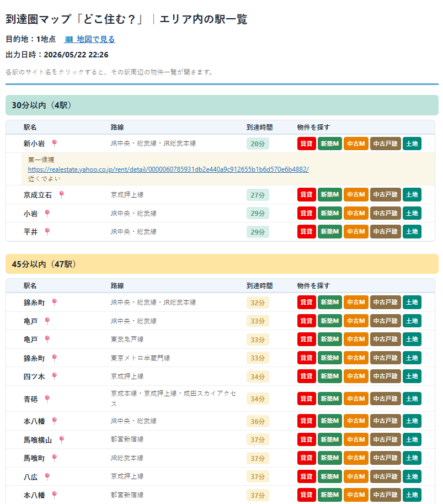
Task: Click 中古戸建 button for 八広
Action: coord(386,476)
